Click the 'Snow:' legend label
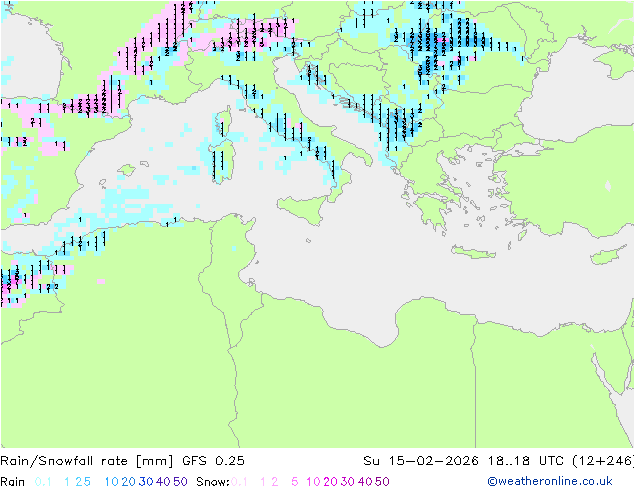Image resolution: width=634 pixels, height=490 pixels. click(x=213, y=482)
